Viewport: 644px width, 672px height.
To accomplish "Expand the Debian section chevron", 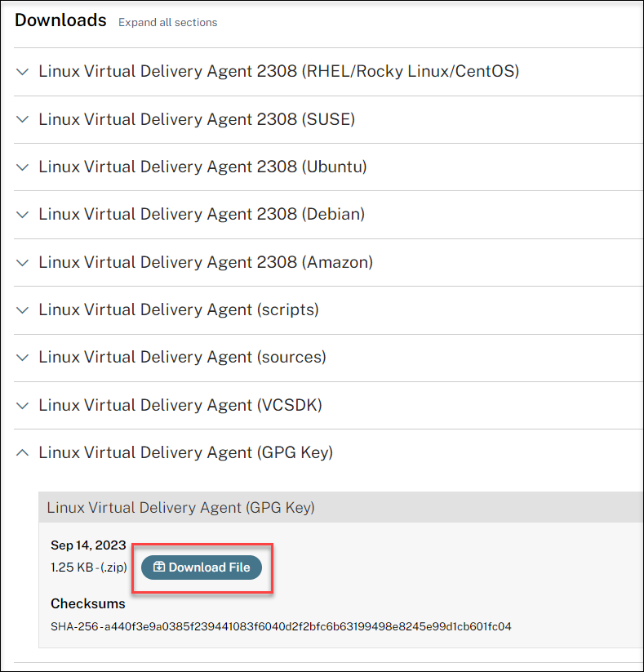I will 23,215.
